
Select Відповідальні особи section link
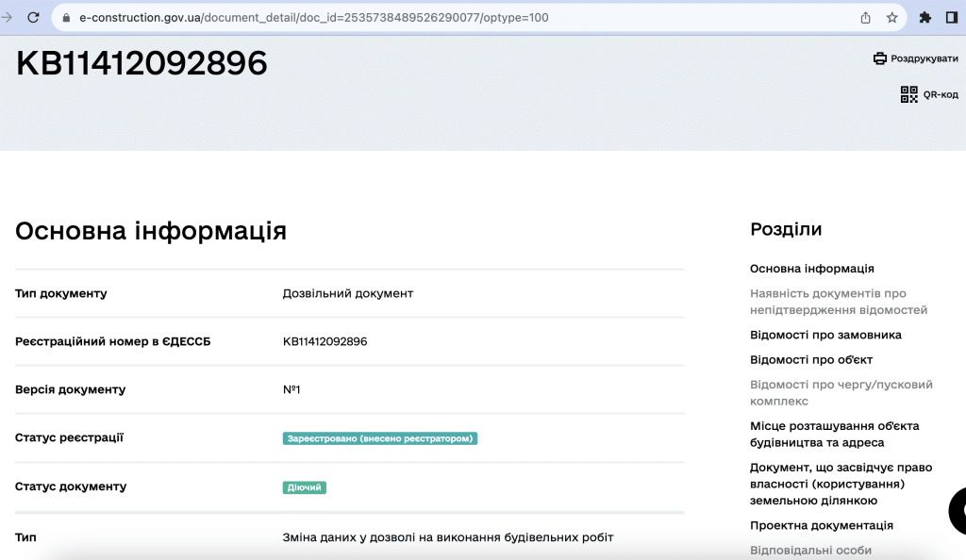[810, 550]
